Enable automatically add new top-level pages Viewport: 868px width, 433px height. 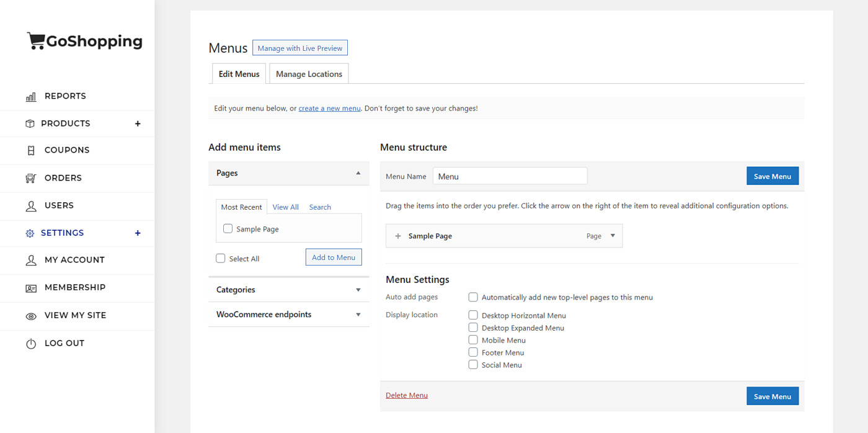(473, 297)
